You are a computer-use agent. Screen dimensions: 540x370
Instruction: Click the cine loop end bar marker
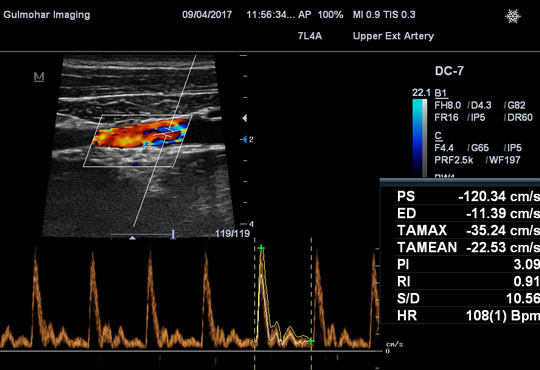click(173, 235)
